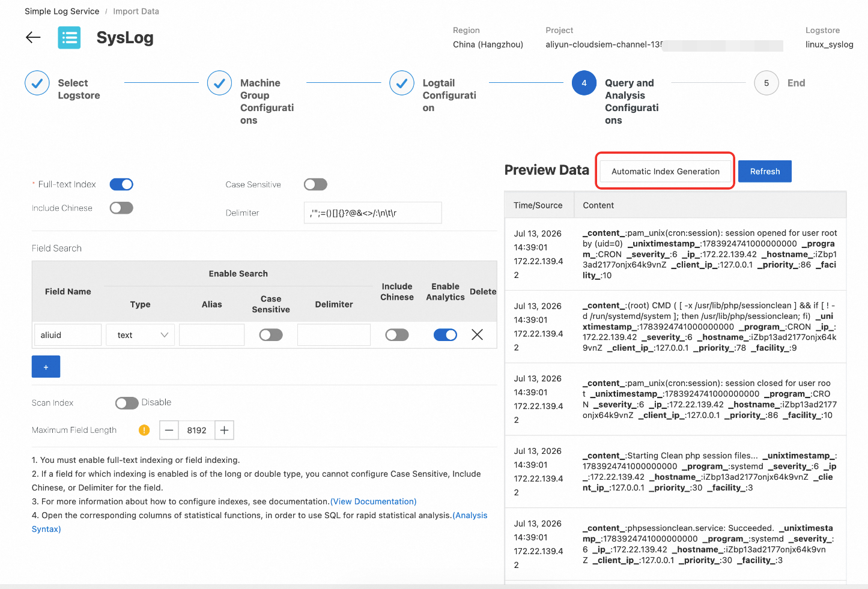
Task: Increase Maximum Field Length with plus button
Action: [224, 430]
